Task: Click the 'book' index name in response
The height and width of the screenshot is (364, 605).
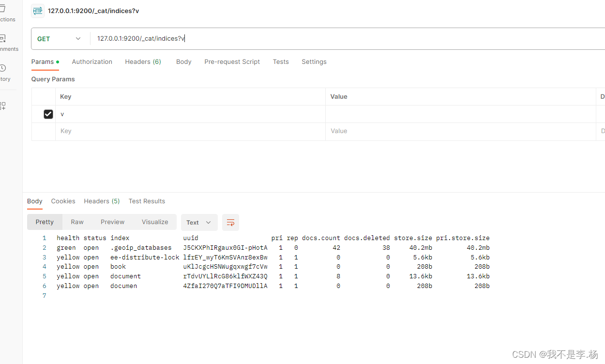Action: click(x=118, y=267)
